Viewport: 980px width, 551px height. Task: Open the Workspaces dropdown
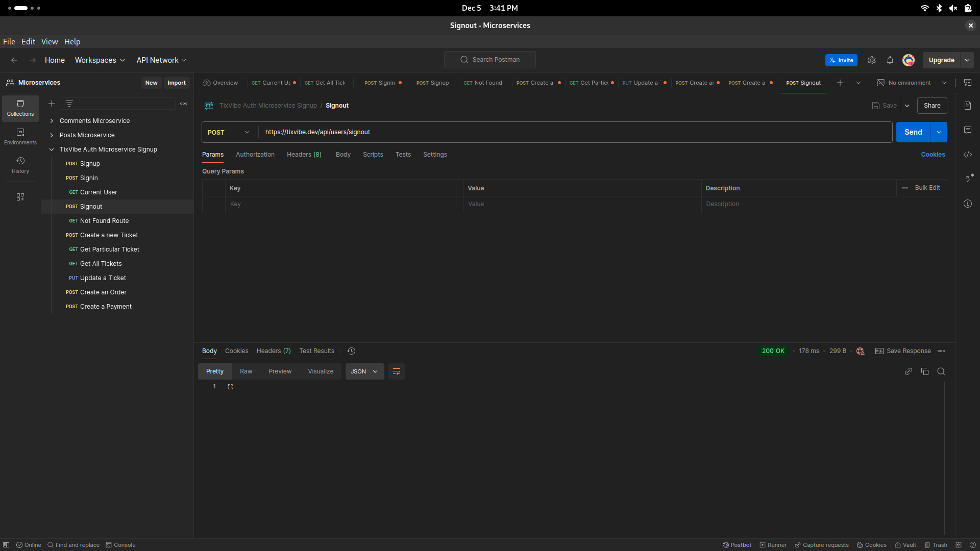[100, 60]
